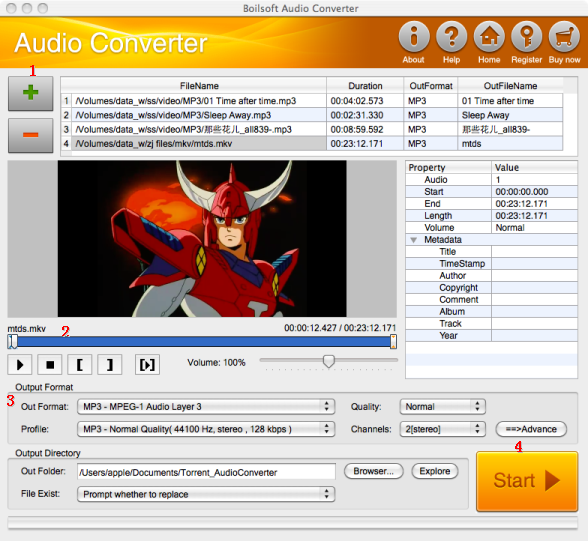Click the Start value 00:00:00.000
The height and width of the screenshot is (541, 588).
point(534,192)
